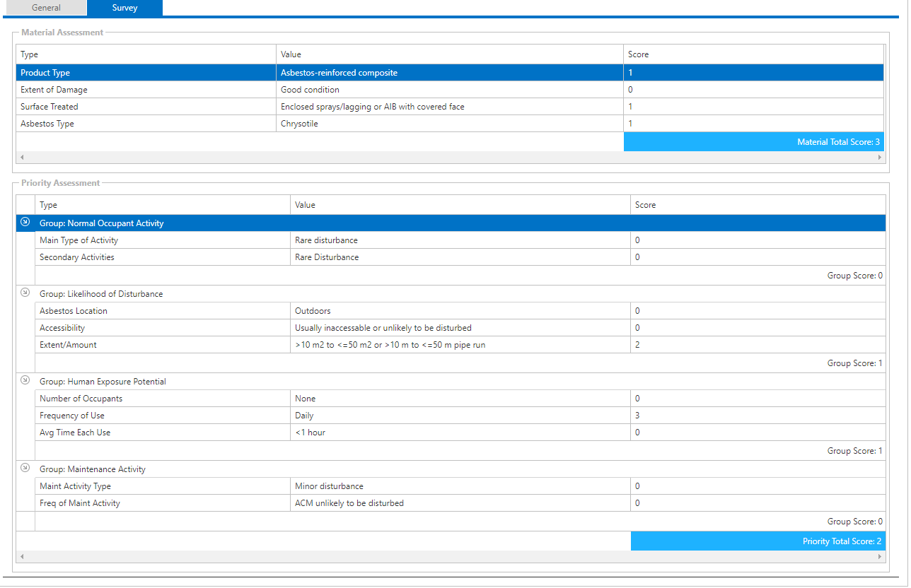Click Priority Assessment scrollbar left arrow
This screenshot has width=911, height=588.
coord(21,557)
